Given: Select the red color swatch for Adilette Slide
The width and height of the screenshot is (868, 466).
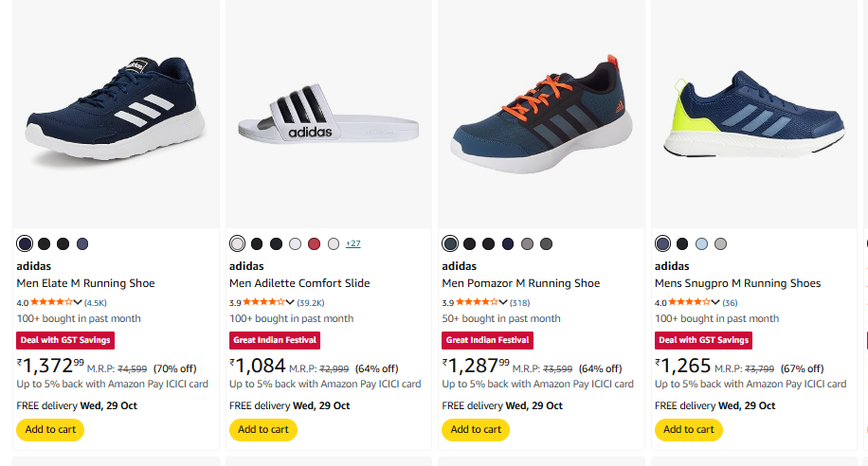Looking at the screenshot, I should (x=314, y=243).
